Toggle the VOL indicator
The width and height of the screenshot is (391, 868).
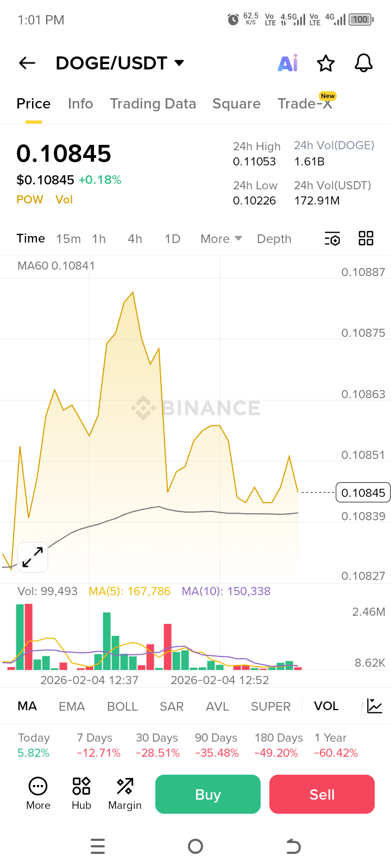326,706
